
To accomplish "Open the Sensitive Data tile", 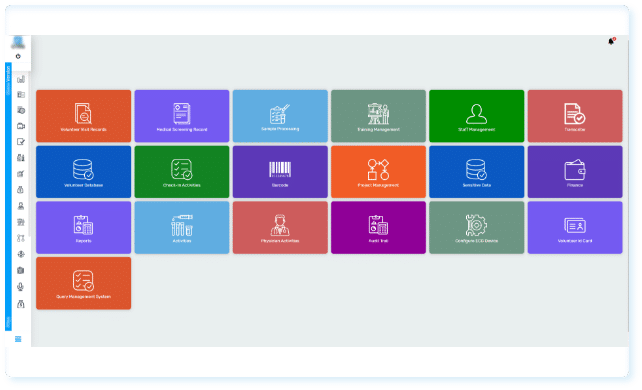I will coord(477,172).
